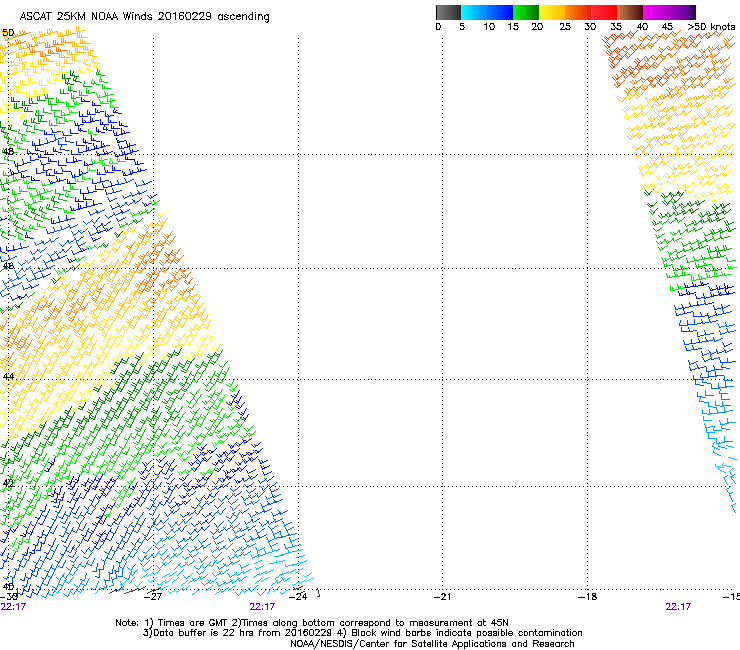The image size is (740, 650).
Task: Click the magenta 40-45 knots color bar segment
Action: coord(656,12)
